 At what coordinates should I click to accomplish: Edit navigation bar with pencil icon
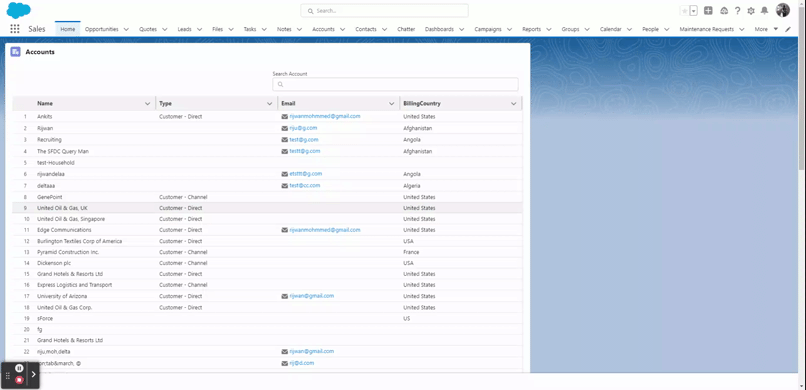click(x=788, y=29)
